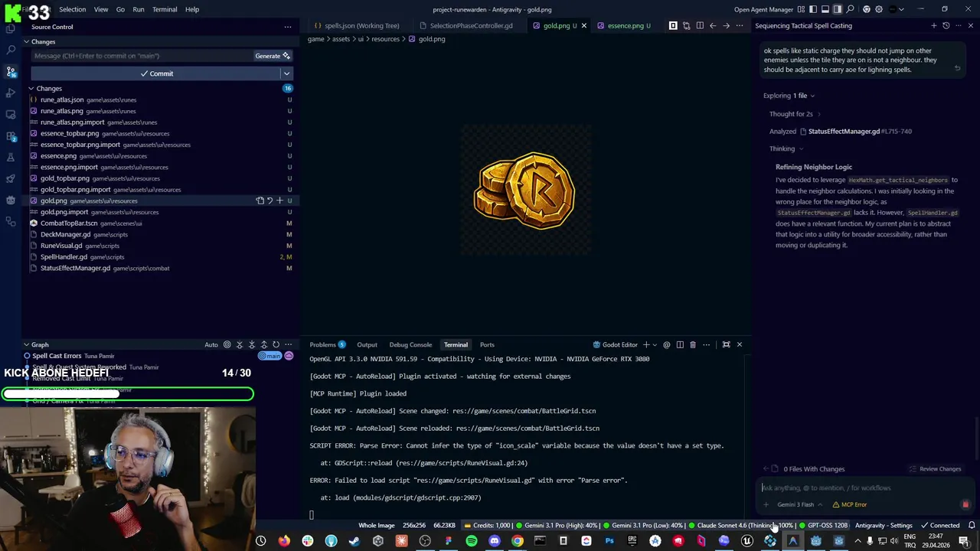Expand 'Exploring 1 file' section
The width and height of the screenshot is (980, 551).
click(x=789, y=96)
